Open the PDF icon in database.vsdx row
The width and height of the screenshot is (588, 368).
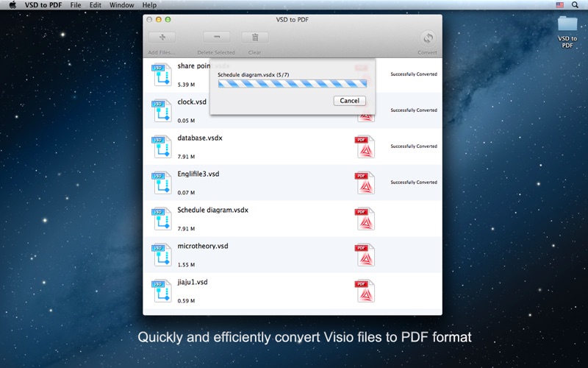tap(365, 146)
